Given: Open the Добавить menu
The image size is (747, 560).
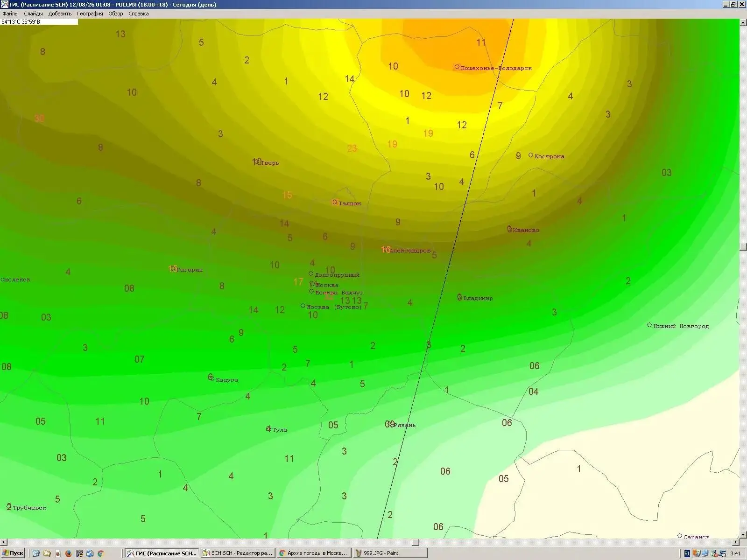Looking at the screenshot, I should click(60, 14).
